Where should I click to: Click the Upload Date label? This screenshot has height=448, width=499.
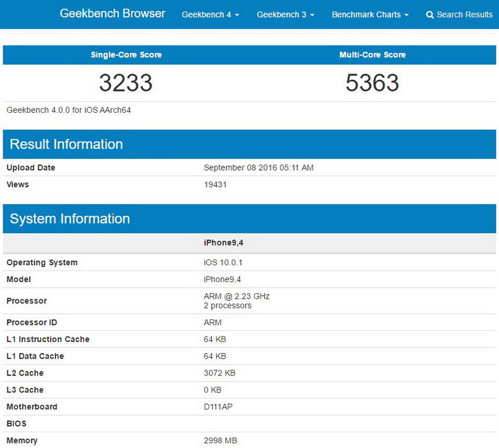click(31, 168)
